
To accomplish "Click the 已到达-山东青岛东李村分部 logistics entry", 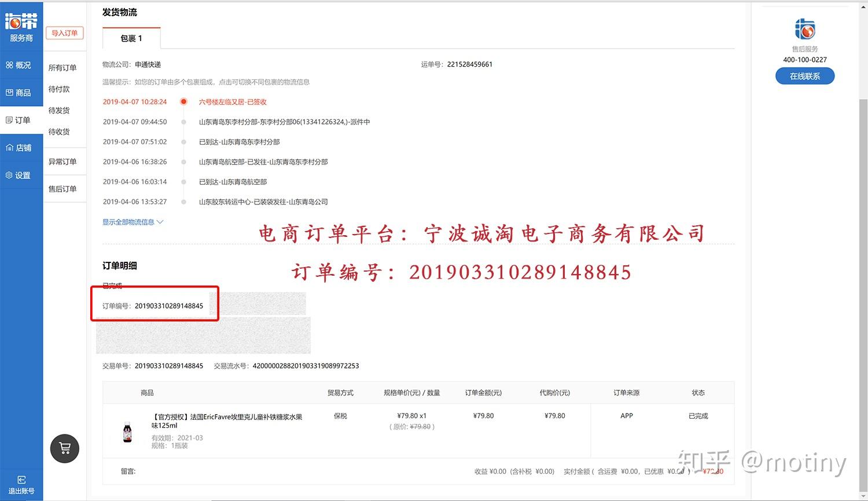I will click(240, 142).
